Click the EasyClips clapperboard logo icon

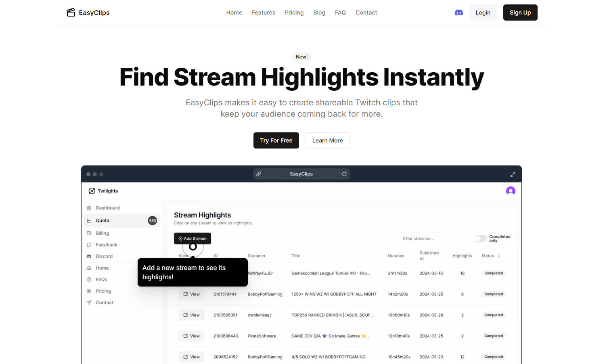[x=71, y=13]
